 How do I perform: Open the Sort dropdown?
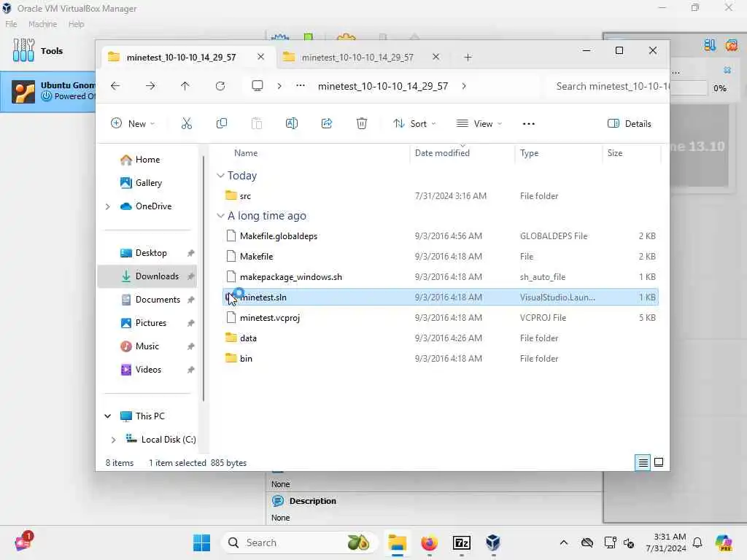[x=414, y=124]
